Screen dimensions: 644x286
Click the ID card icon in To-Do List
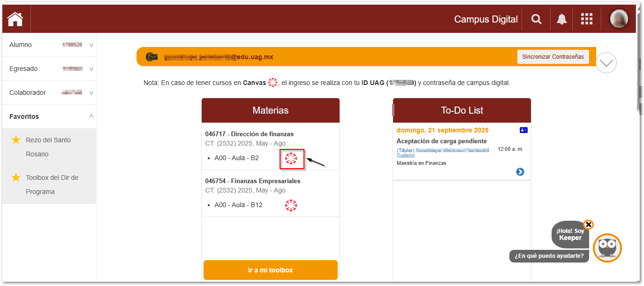523,130
